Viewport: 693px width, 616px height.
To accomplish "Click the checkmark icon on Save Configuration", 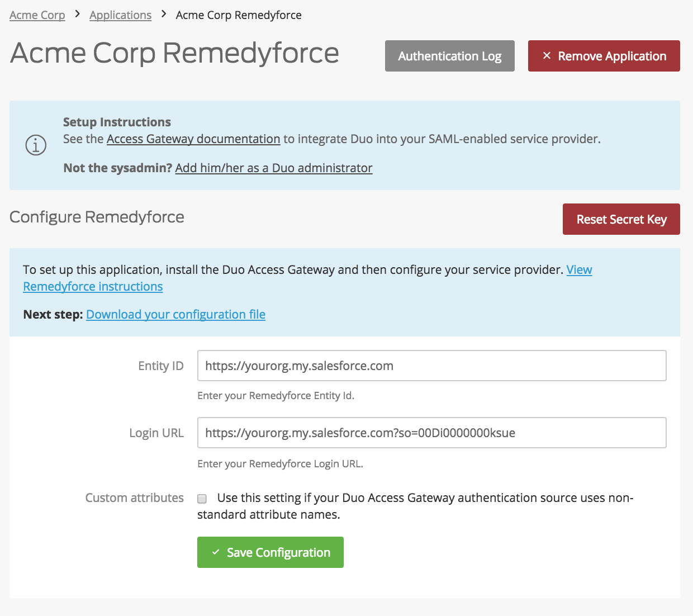I will click(x=215, y=552).
